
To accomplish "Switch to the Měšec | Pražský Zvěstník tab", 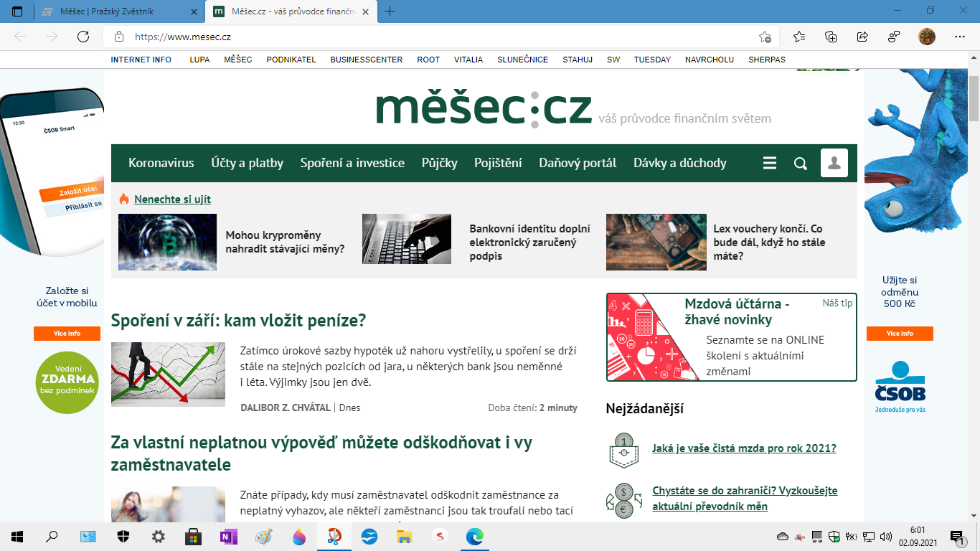I will coord(108,11).
